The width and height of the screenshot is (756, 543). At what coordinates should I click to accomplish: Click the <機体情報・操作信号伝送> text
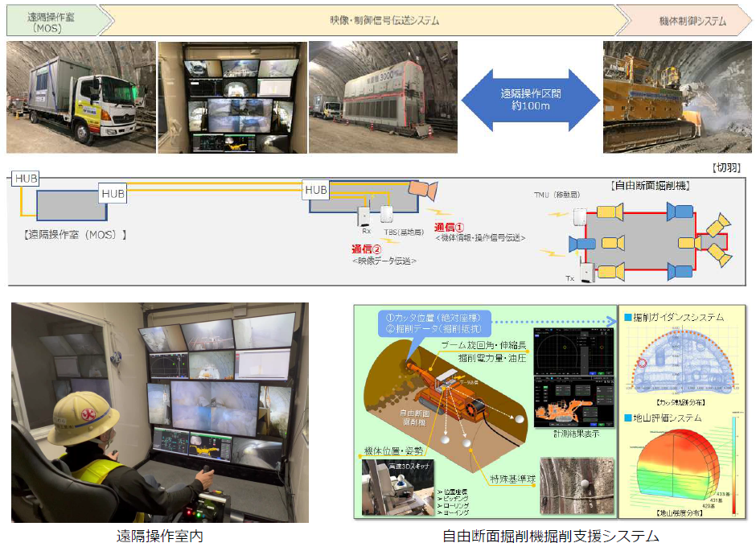pos(480,238)
